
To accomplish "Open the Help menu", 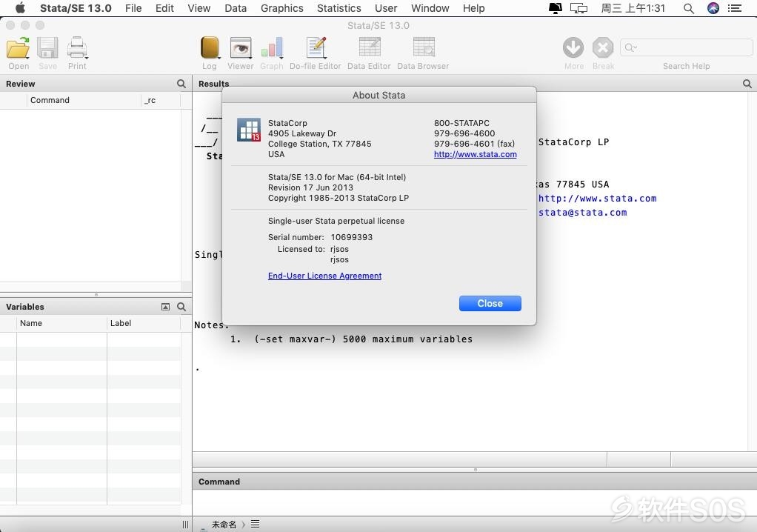I will [473, 8].
